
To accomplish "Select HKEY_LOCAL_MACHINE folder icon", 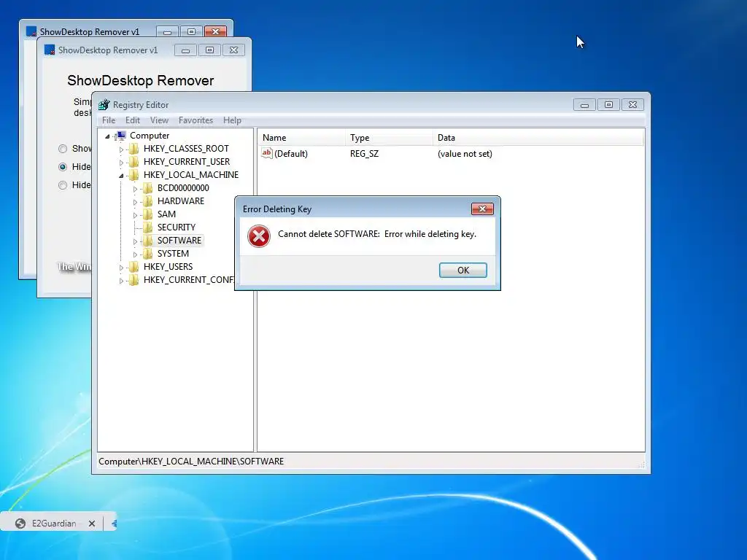I will coord(134,175).
